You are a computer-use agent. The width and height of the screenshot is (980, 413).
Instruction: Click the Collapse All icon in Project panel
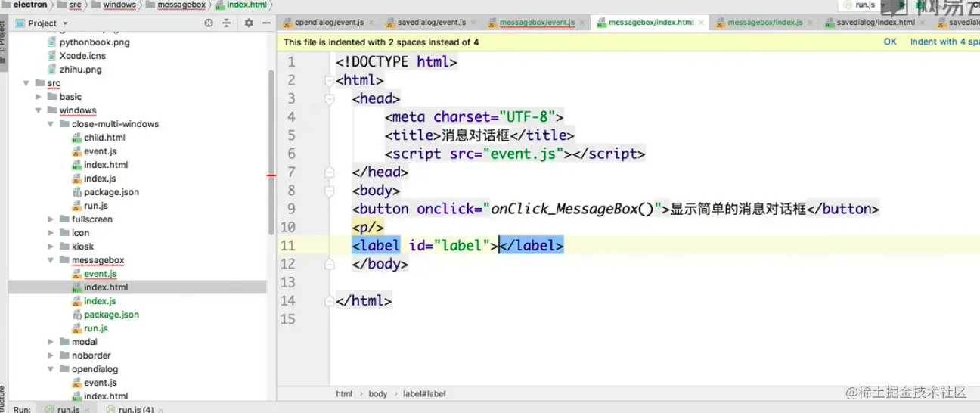[x=228, y=23]
